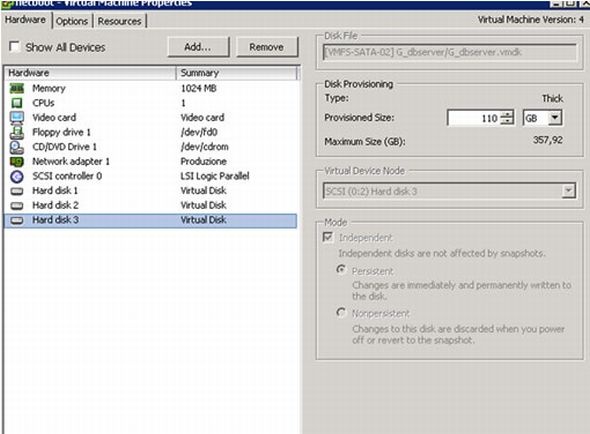Click the LSI Logic Parallel summary value
Viewport: 590px width, 434px height.
pos(215,176)
